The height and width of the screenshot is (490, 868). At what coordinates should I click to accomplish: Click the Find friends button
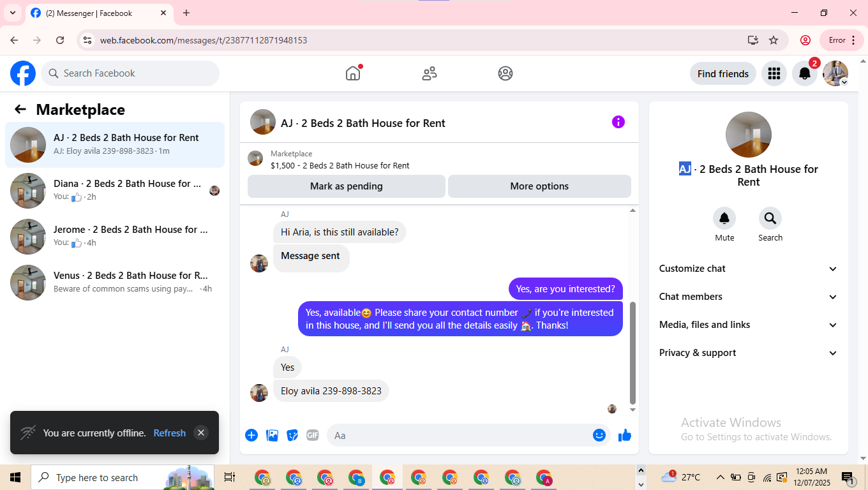click(x=723, y=74)
